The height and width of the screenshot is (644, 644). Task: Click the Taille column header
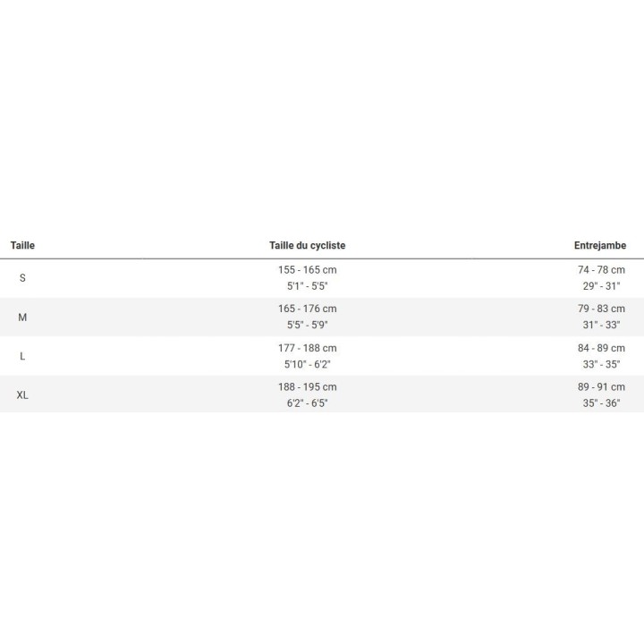(22, 245)
